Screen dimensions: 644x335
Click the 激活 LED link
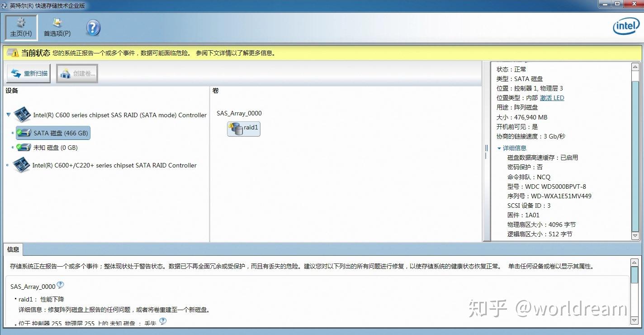(552, 98)
